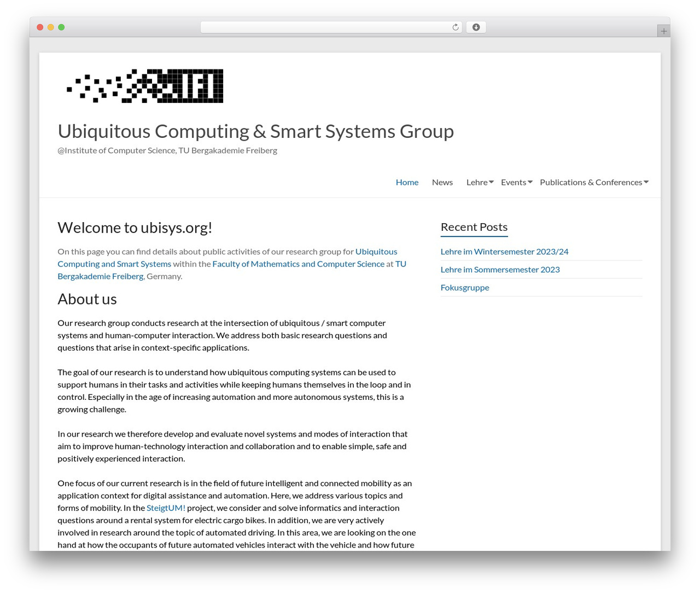Maximize the window using the green button
The image size is (700, 593).
(x=61, y=27)
